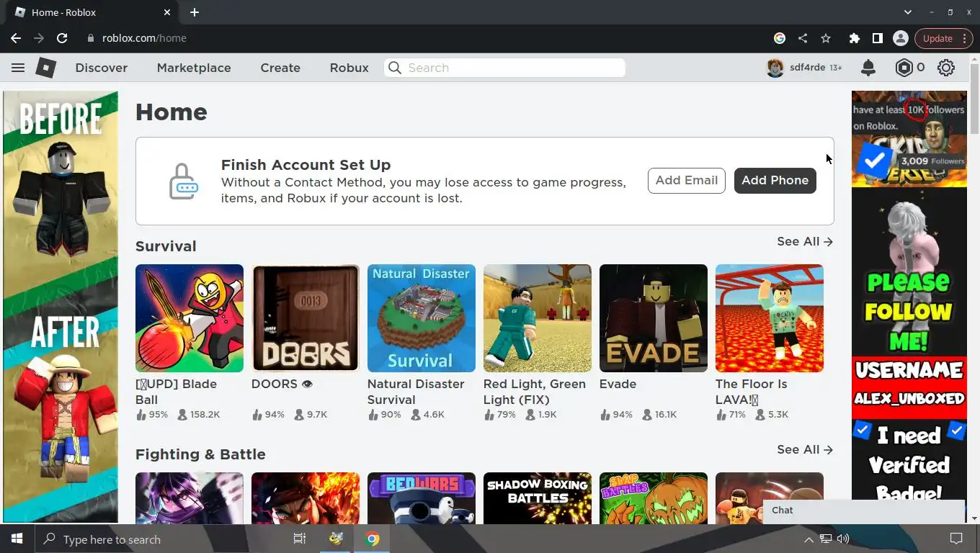See All Survival games

[x=805, y=242]
